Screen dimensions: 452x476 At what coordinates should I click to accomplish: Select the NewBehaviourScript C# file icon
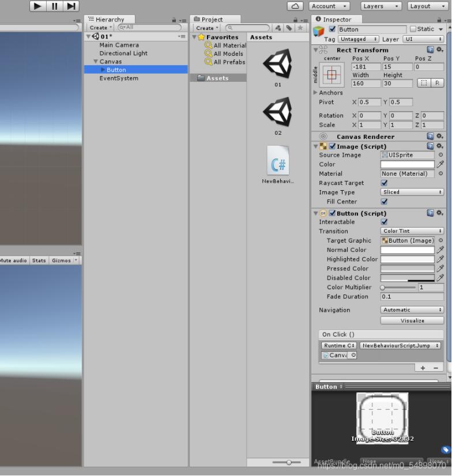pyautogui.click(x=277, y=160)
